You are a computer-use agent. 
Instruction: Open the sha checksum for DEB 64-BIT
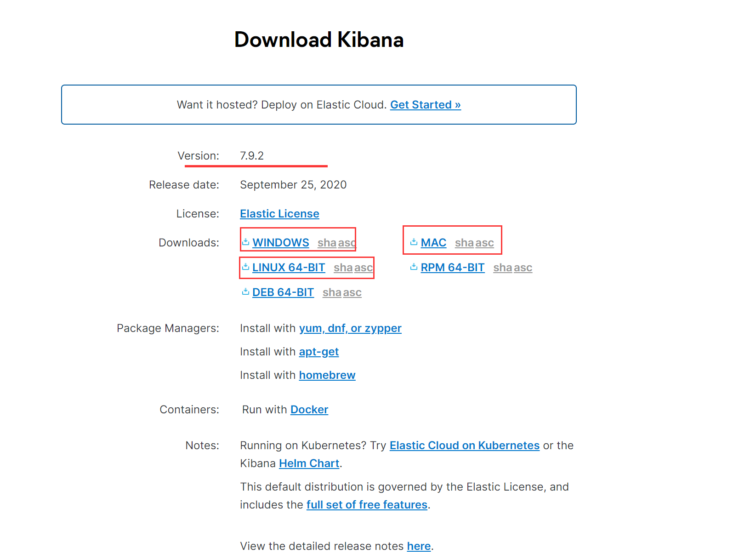tap(332, 292)
